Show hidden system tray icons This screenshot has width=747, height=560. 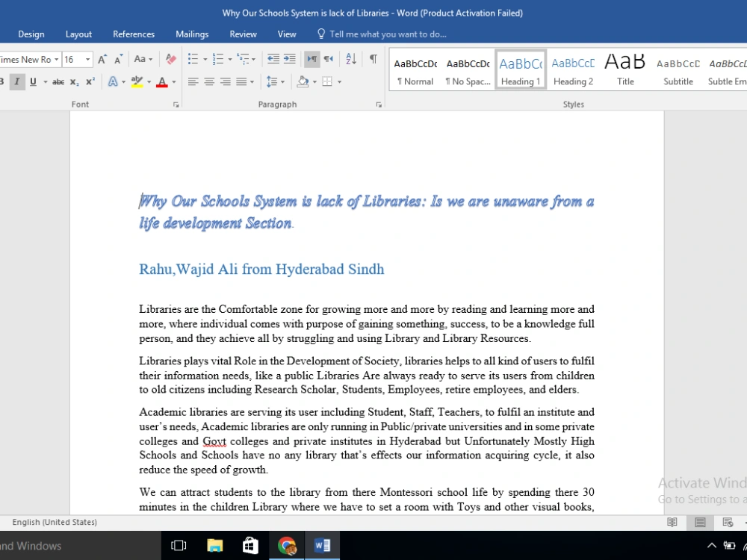[711, 546]
